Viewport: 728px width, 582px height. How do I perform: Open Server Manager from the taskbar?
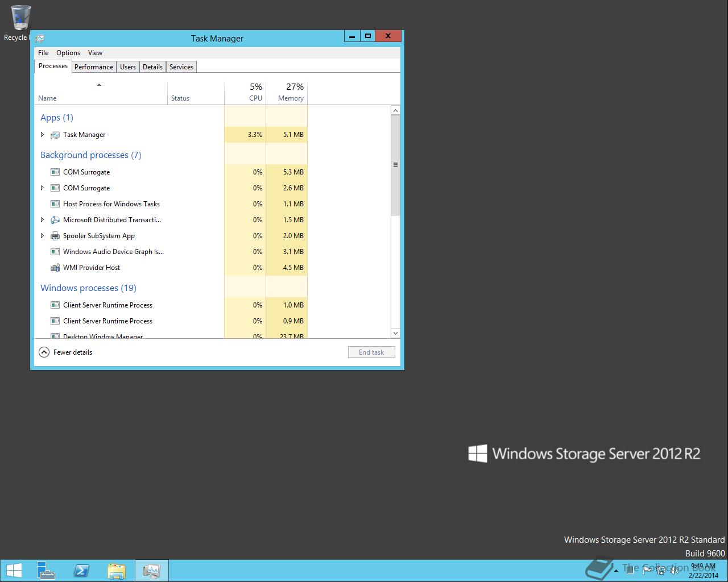pyautogui.click(x=45, y=571)
